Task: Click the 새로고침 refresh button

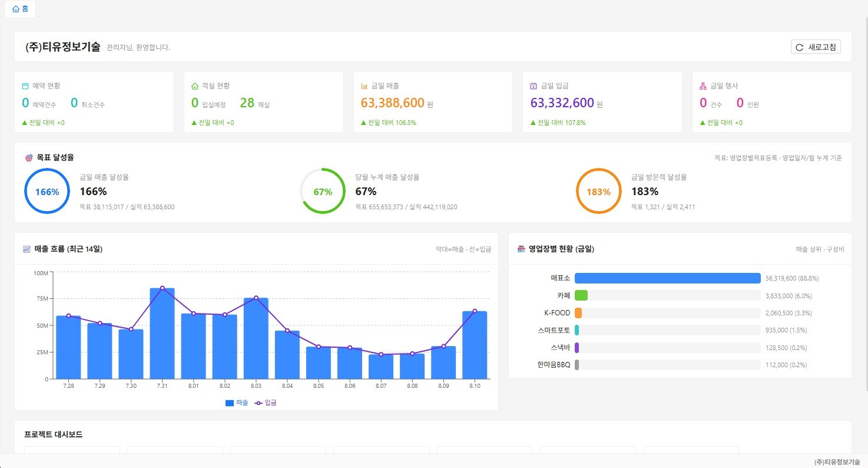Action: [x=816, y=47]
